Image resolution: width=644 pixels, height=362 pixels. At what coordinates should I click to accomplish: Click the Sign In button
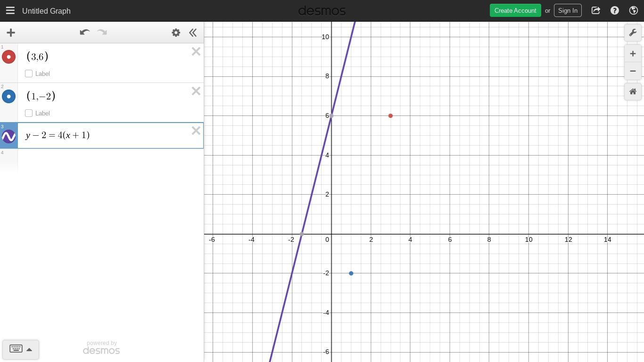[x=568, y=10]
